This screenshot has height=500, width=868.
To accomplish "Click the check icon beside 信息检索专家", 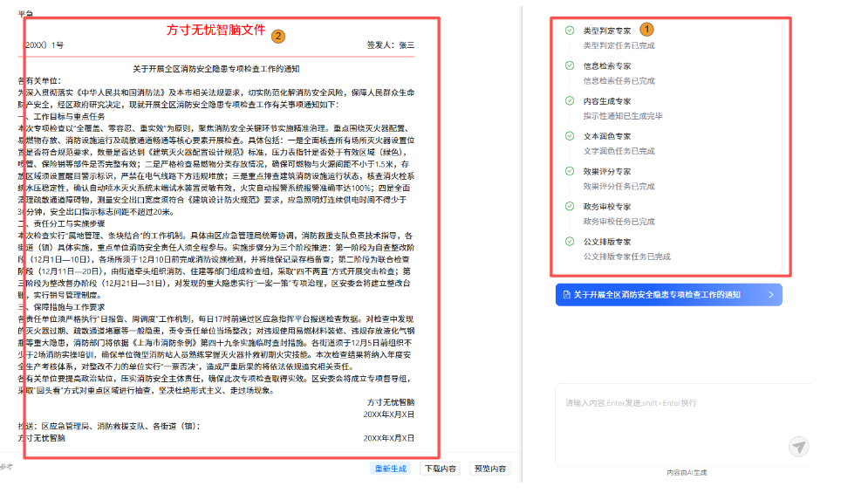I will [570, 65].
